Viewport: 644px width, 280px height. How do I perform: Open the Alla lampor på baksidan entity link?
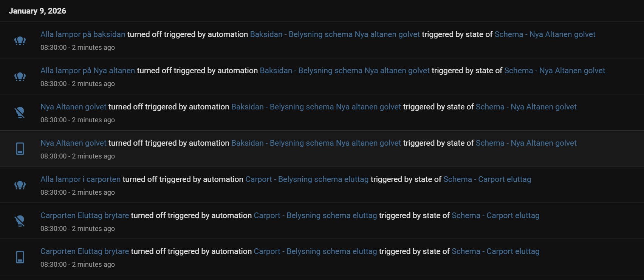(83, 34)
